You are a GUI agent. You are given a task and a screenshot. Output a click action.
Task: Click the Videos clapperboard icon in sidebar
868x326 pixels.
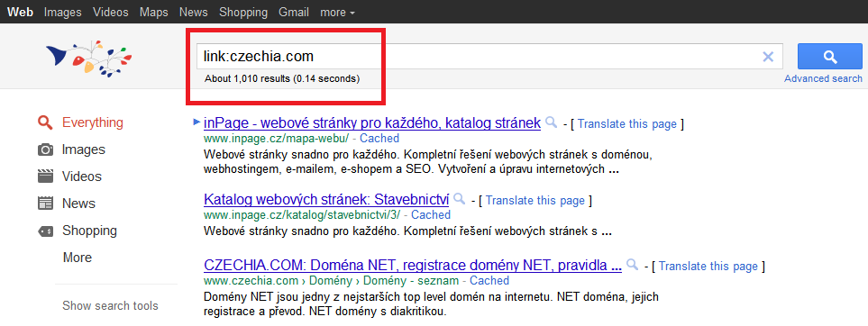coord(45,177)
